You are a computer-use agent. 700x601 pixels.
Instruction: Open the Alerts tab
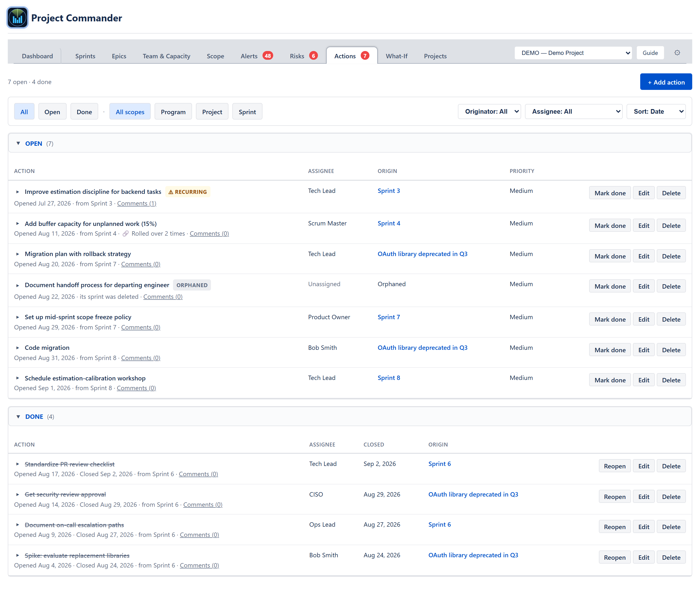point(256,56)
